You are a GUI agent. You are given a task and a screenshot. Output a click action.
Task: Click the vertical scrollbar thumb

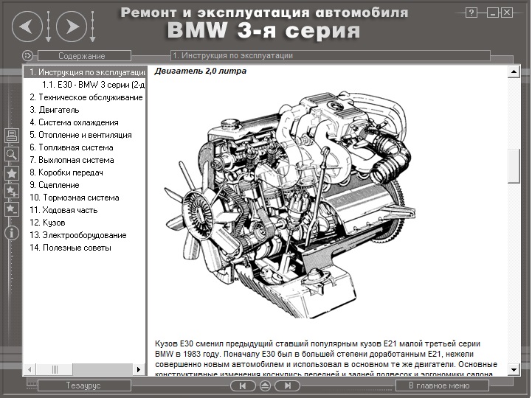pos(514,166)
